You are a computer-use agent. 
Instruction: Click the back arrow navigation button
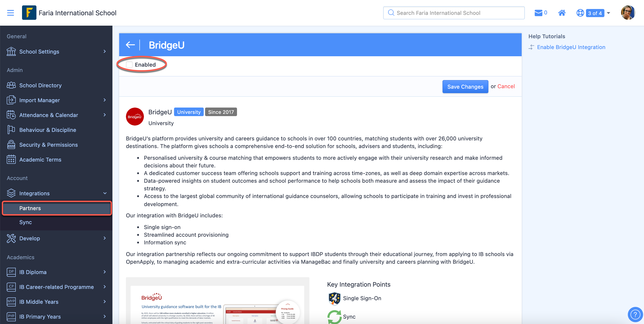130,45
